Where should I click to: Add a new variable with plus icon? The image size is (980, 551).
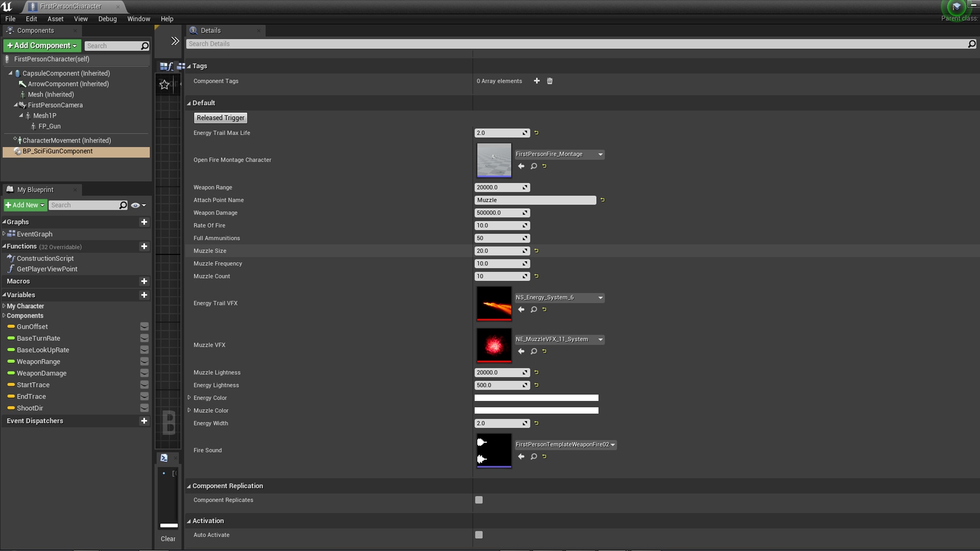click(144, 295)
